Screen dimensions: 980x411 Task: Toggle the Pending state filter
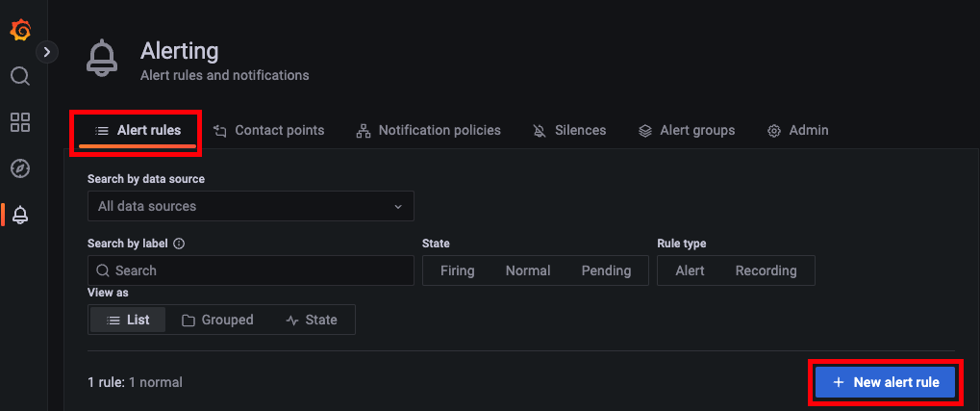pyautogui.click(x=606, y=270)
